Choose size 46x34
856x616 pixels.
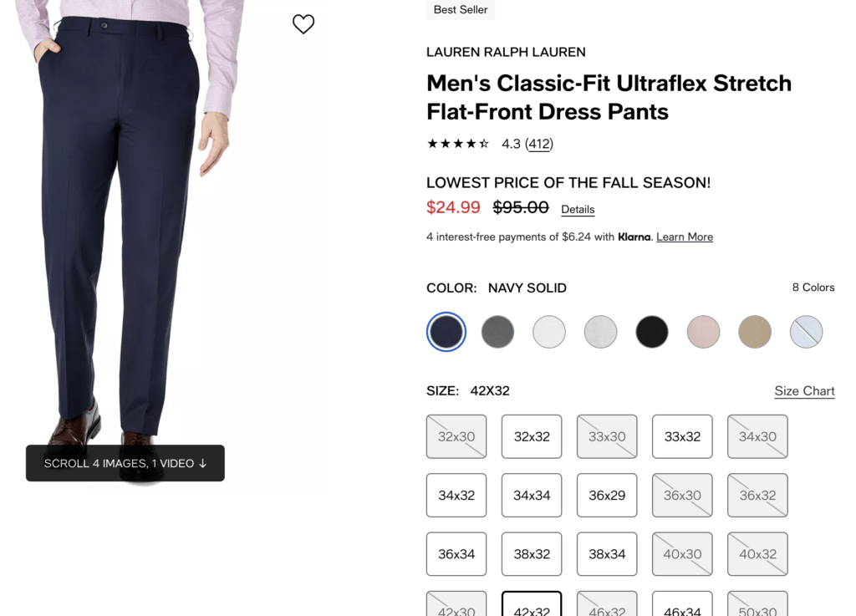pos(682,604)
